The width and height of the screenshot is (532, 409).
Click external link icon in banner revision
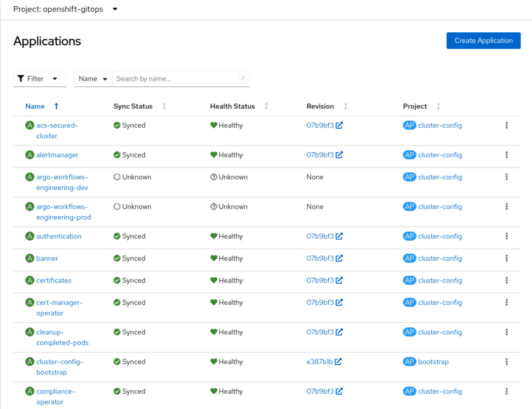(339, 258)
